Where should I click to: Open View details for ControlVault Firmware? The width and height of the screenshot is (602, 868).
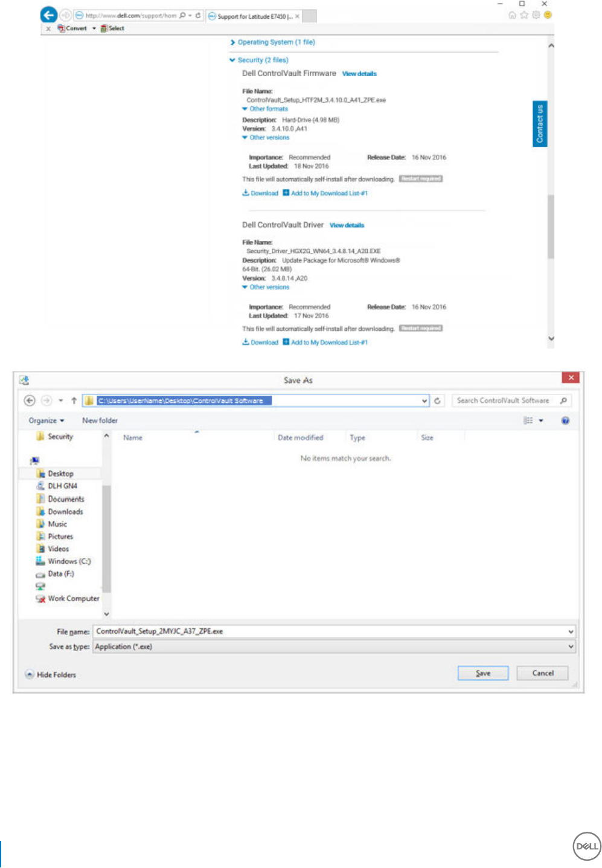tap(359, 74)
